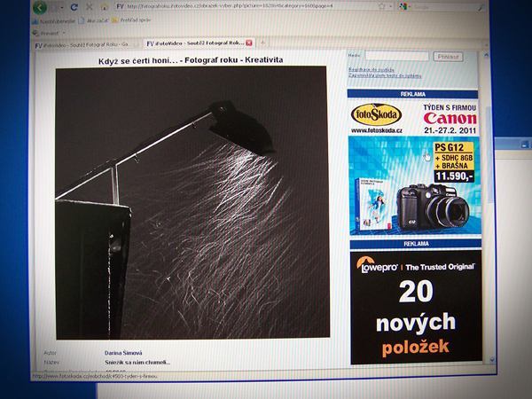The image size is (532, 399).
Task: Open the registration link under login
Action: (x=372, y=69)
